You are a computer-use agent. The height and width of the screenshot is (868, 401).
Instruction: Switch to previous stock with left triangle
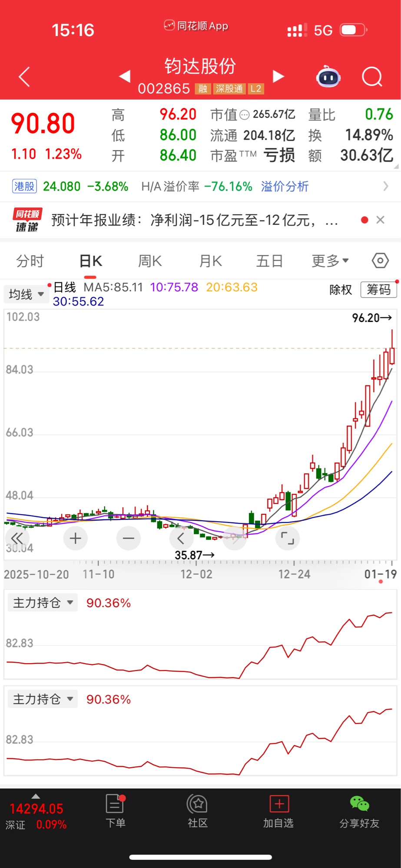(x=125, y=76)
